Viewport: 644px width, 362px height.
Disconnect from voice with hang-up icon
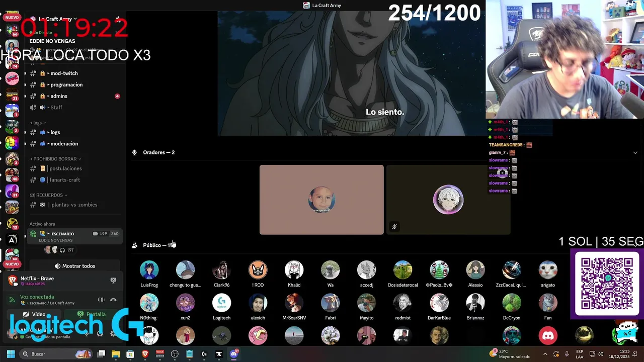point(113,300)
